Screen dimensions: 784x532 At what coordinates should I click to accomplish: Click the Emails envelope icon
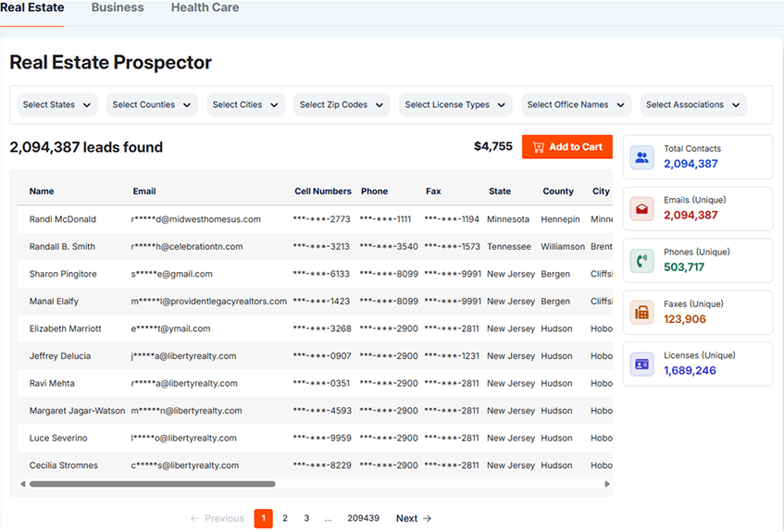point(642,209)
